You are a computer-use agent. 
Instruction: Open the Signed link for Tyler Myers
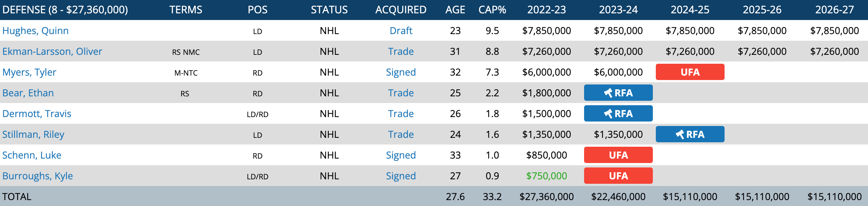tap(401, 72)
